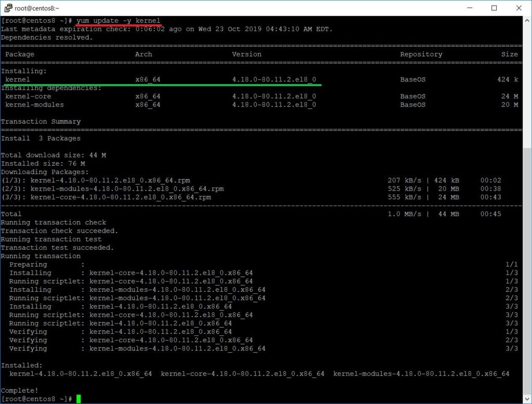Click kernel-core in the dependencies list
This screenshot has width=532, height=404.
point(28,96)
